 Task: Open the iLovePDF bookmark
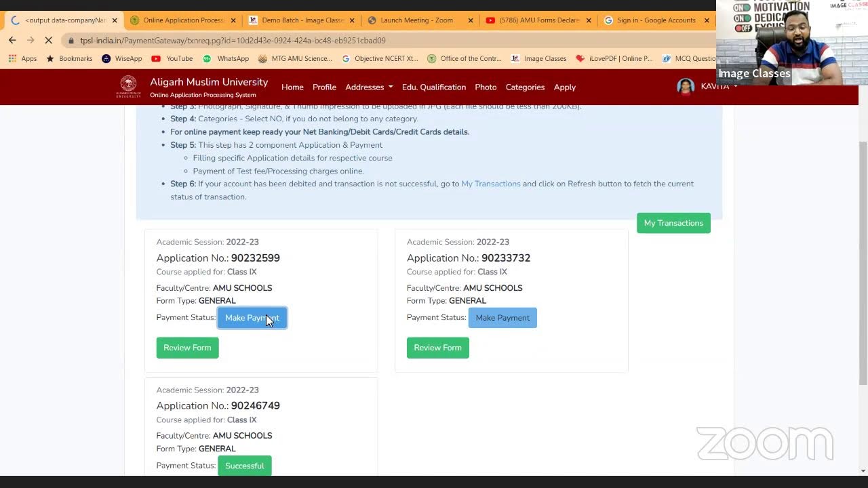614,59
